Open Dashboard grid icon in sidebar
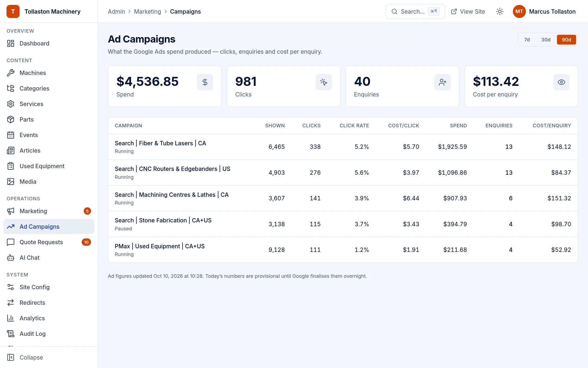 pos(11,43)
